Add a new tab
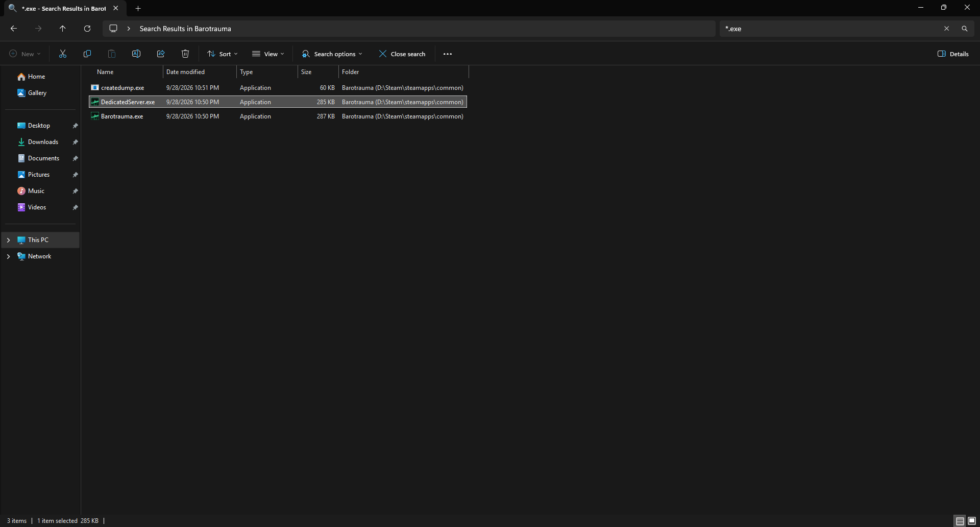 138,8
